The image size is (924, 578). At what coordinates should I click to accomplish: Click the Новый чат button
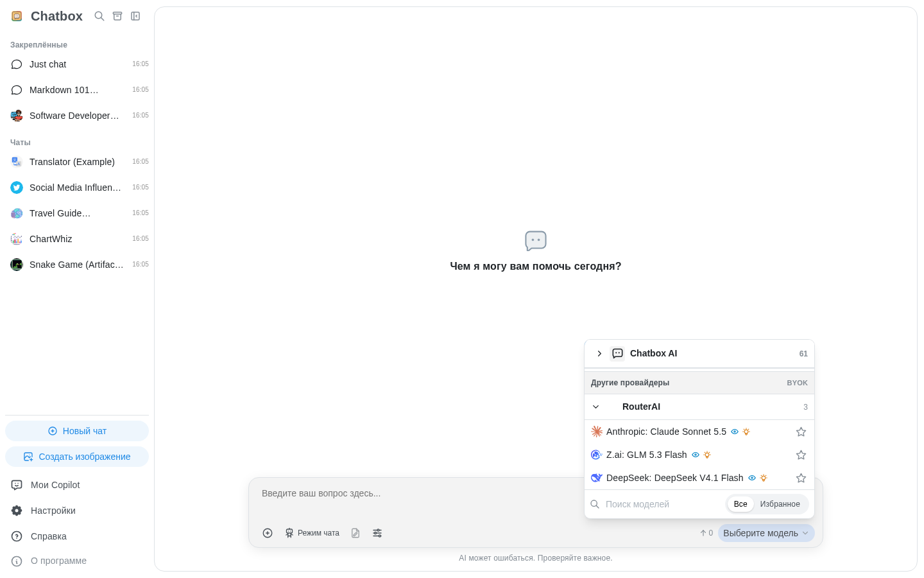click(x=77, y=431)
